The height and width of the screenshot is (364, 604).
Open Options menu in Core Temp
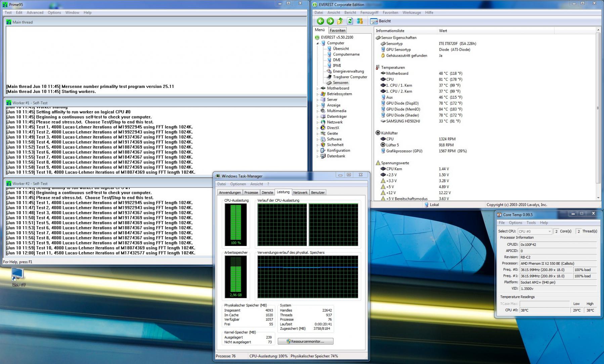515,223
